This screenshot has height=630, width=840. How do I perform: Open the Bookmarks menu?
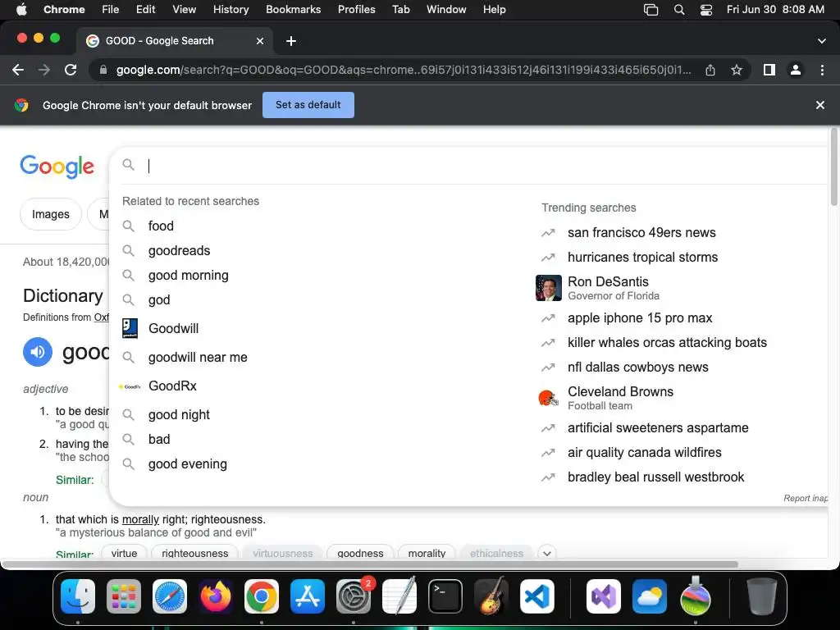pyautogui.click(x=293, y=10)
